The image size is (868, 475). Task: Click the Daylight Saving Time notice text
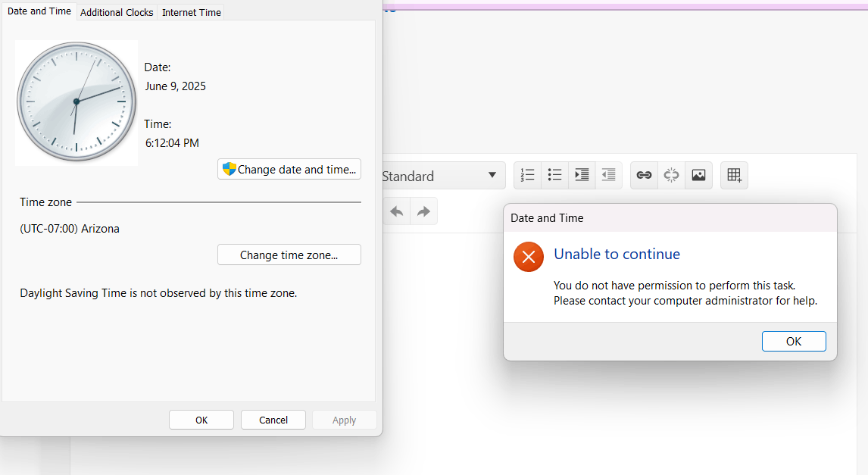click(158, 293)
